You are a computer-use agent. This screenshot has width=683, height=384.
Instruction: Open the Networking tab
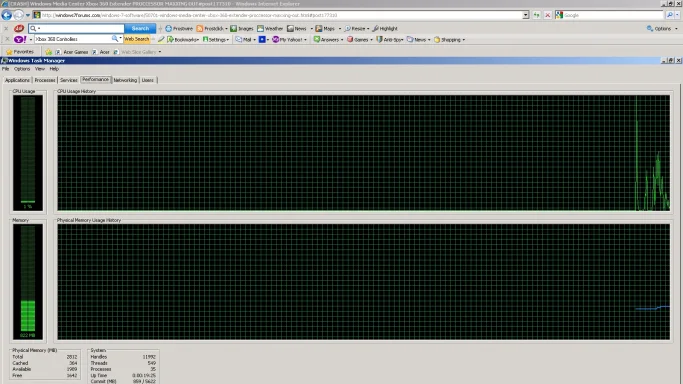pos(125,80)
